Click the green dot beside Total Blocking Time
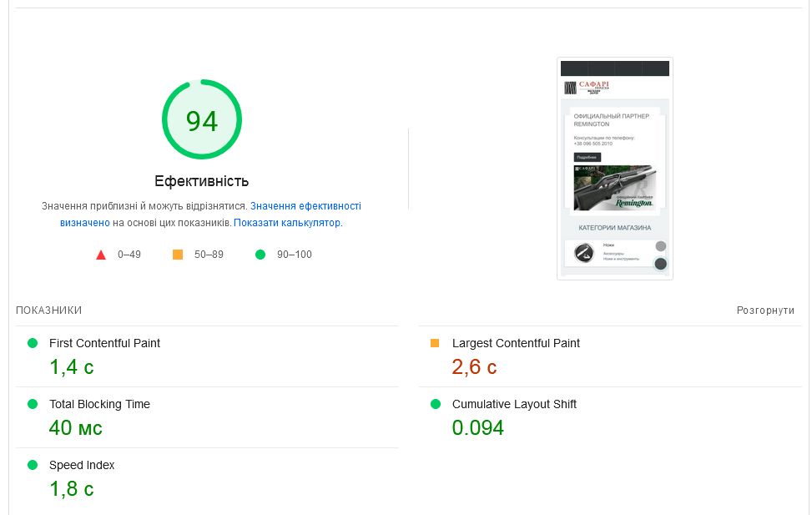This screenshot has height=515, width=812. click(33, 404)
